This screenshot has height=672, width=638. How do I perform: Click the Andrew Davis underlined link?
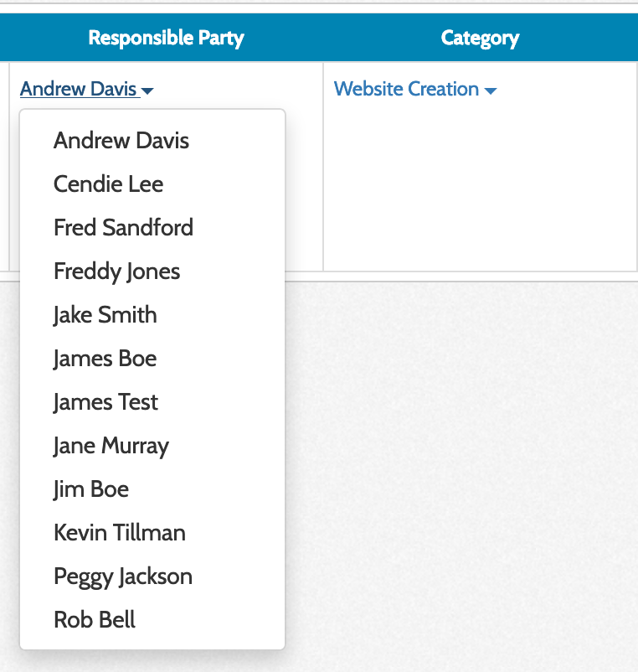pyautogui.click(x=79, y=89)
